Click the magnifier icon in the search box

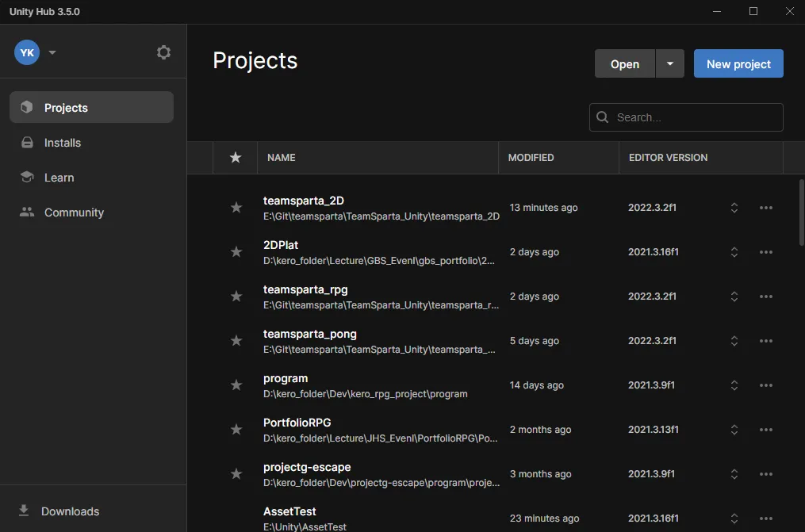pyautogui.click(x=602, y=117)
